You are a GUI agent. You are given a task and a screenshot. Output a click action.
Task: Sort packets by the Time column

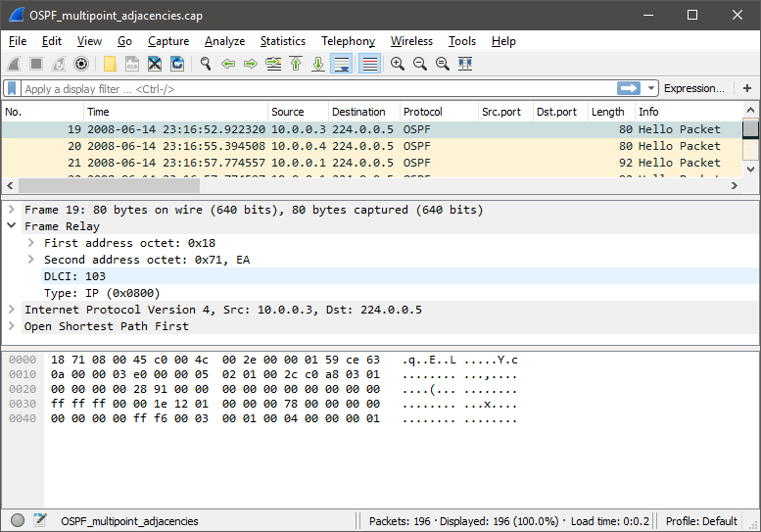pyautogui.click(x=175, y=112)
